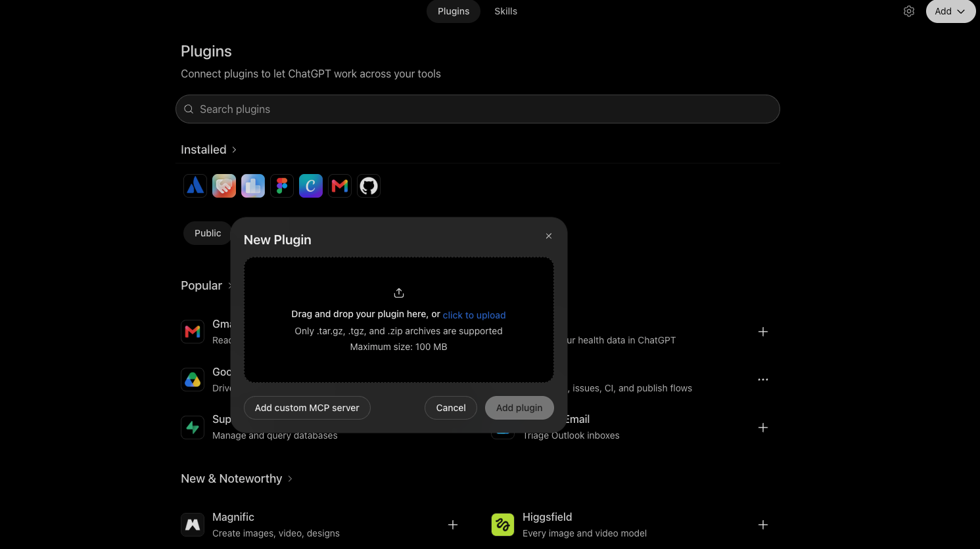The width and height of the screenshot is (980, 549).
Task: Choose Add custom MCP server
Action: 307,408
